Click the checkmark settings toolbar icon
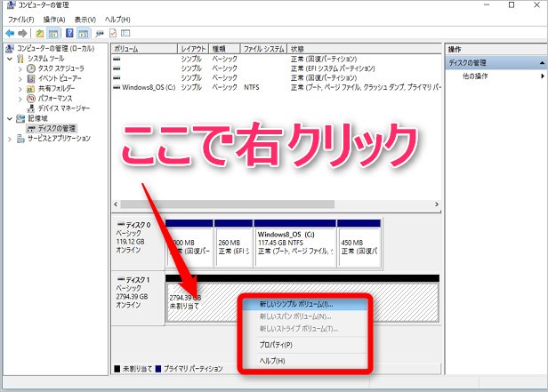Viewport: 548px width, 392px height. click(112, 34)
